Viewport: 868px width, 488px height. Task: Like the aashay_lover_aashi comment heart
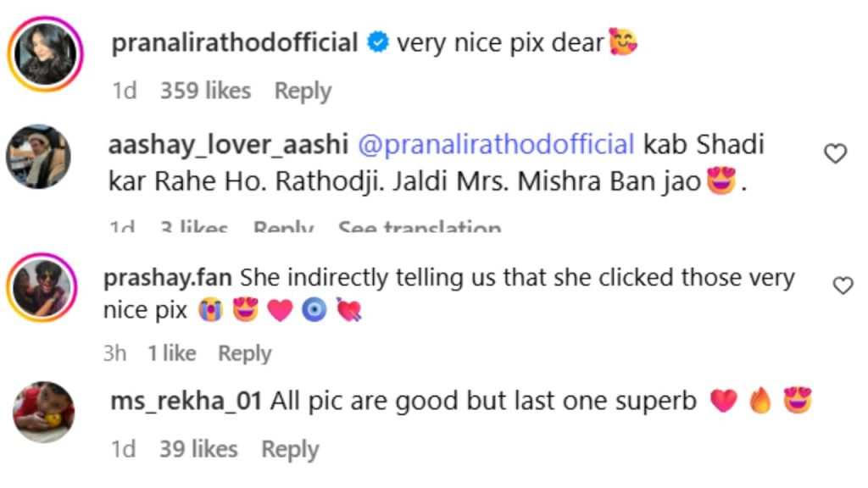click(835, 153)
